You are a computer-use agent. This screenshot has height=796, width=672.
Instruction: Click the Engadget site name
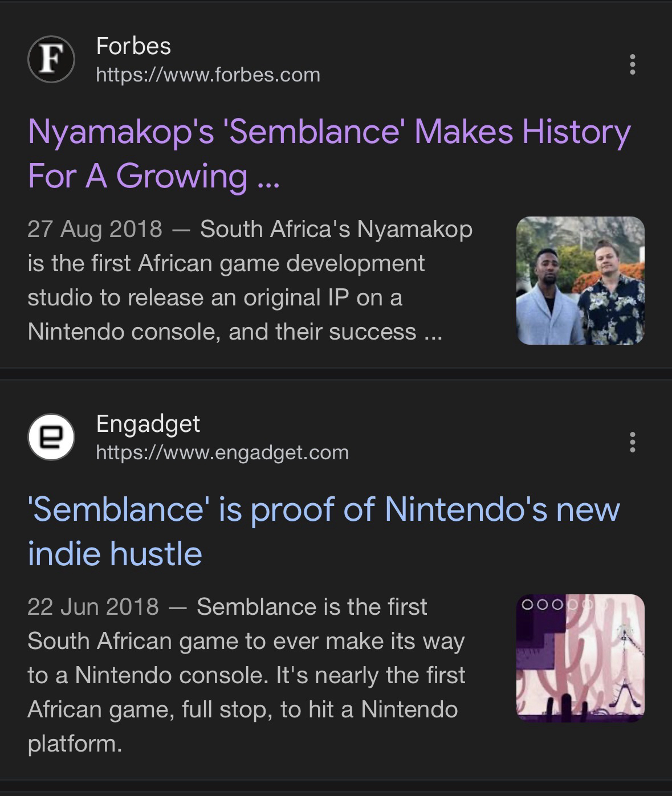(x=148, y=423)
